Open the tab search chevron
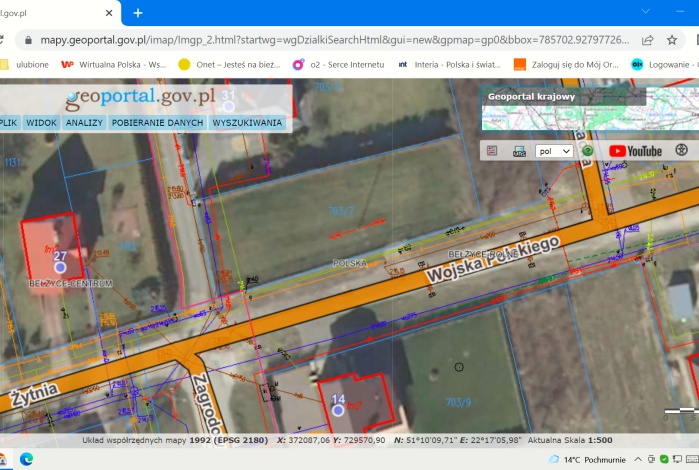 [645, 11]
